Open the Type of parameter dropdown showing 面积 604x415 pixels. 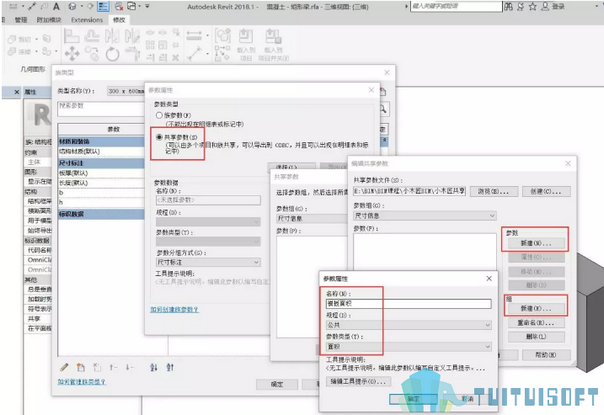point(408,347)
